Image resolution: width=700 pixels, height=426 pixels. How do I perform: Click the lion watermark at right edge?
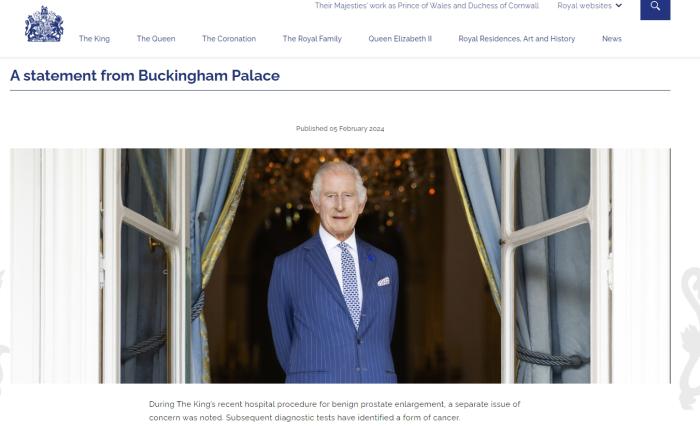(690, 338)
